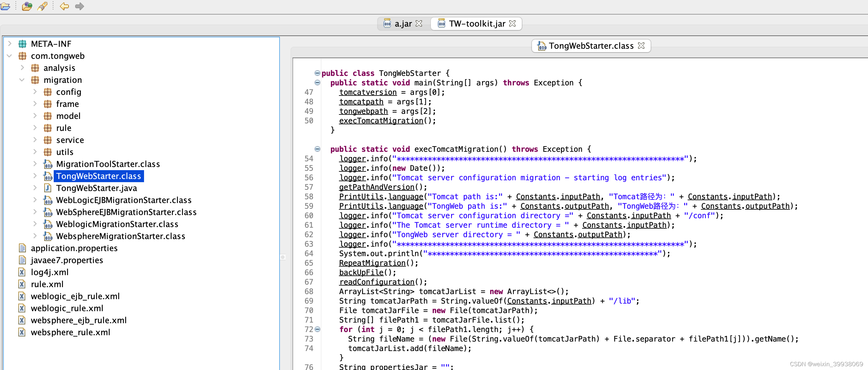Click the Forward arrow toolbar icon
The width and height of the screenshot is (868, 370).
click(x=80, y=6)
